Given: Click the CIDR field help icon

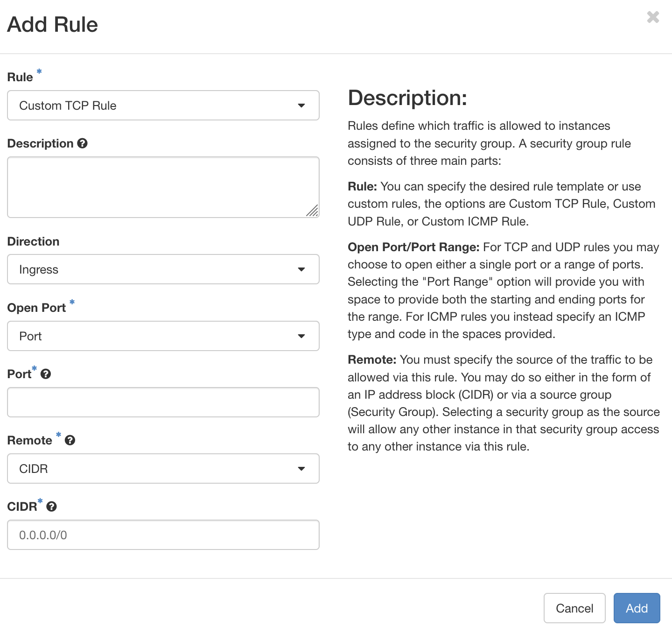Looking at the screenshot, I should 51,507.
